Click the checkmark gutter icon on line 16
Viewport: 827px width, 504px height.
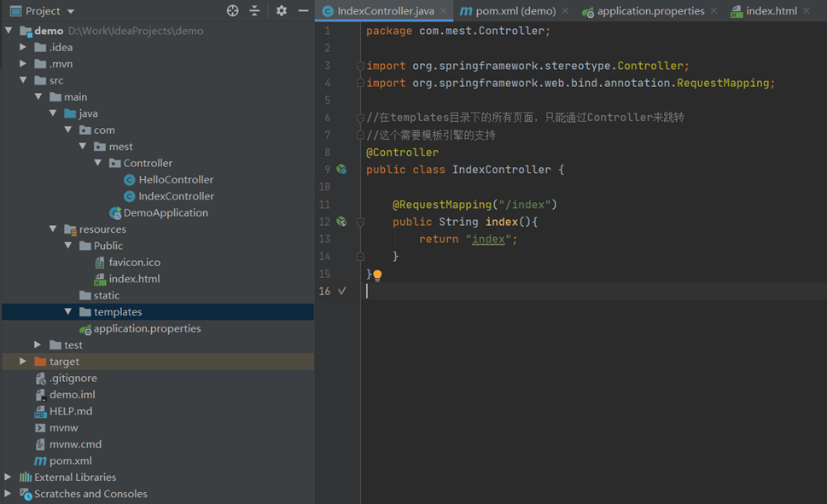341,291
